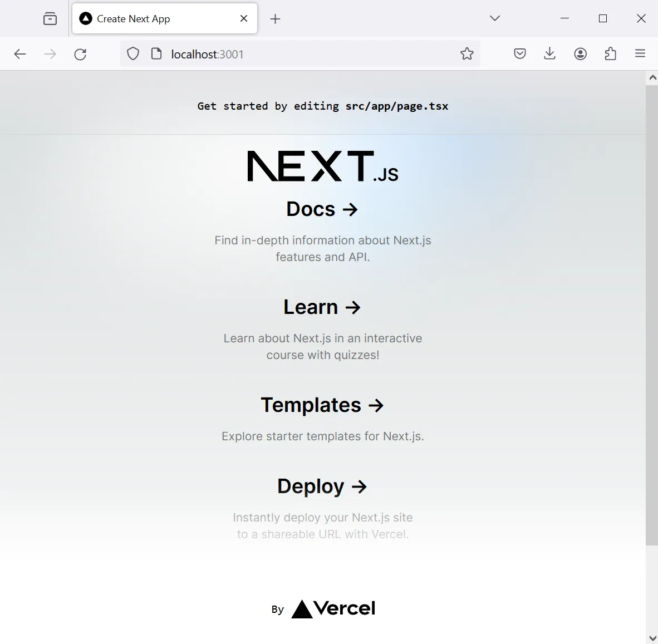This screenshot has height=644, width=658.
Task: Click the page scrollbar up arrow
Action: (x=652, y=77)
